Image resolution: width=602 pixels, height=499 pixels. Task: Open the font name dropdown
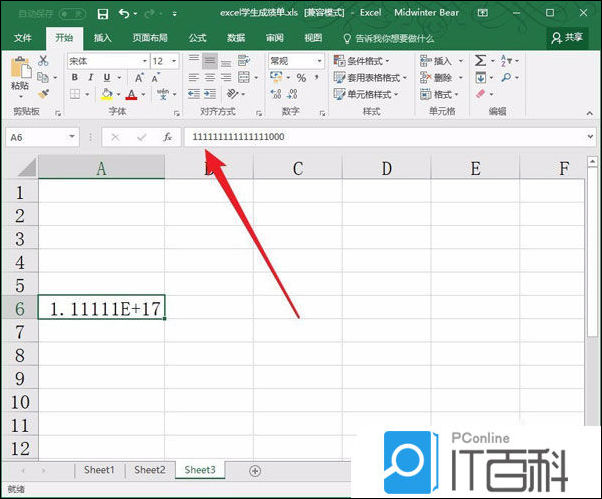pyautogui.click(x=145, y=61)
